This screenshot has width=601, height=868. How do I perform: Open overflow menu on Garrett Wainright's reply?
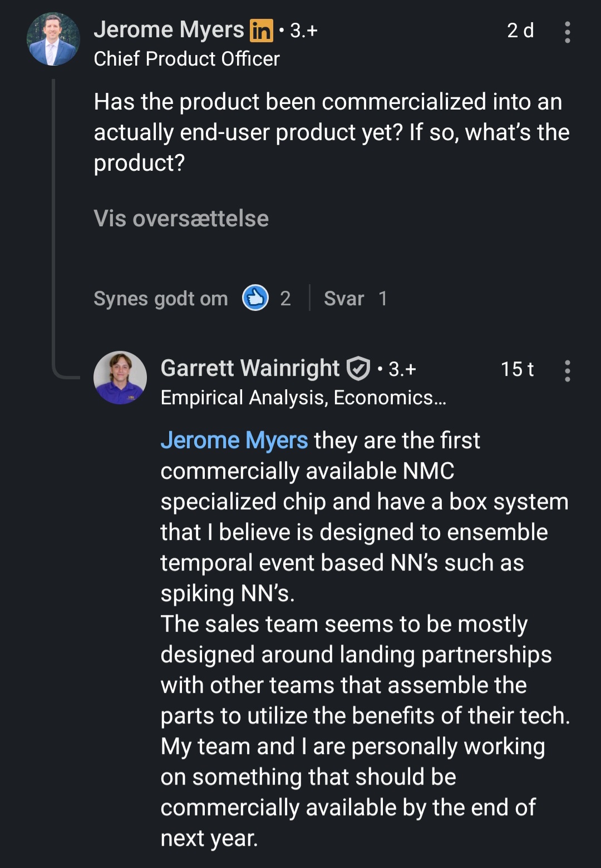coord(567,371)
